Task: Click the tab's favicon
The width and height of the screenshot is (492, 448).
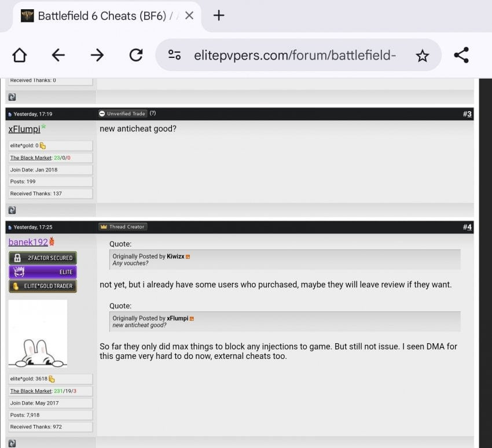Action: (x=27, y=16)
